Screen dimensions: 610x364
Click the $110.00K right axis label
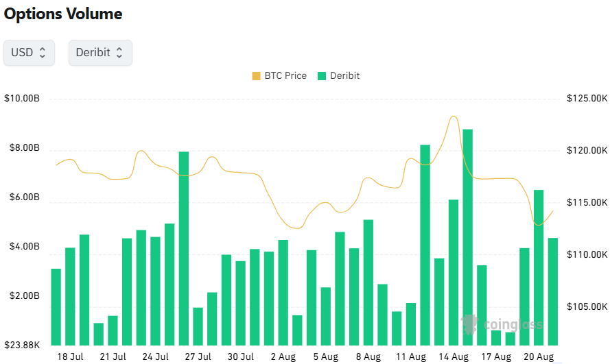tap(587, 254)
